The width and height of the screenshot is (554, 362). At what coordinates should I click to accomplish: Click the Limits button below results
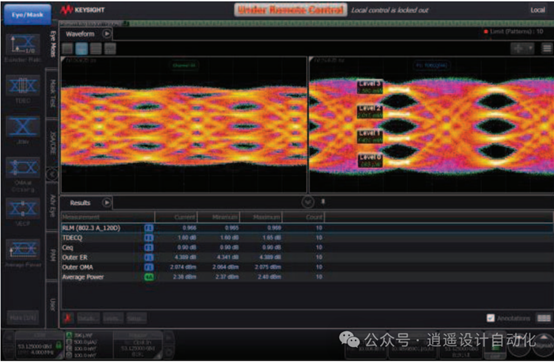click(x=113, y=318)
